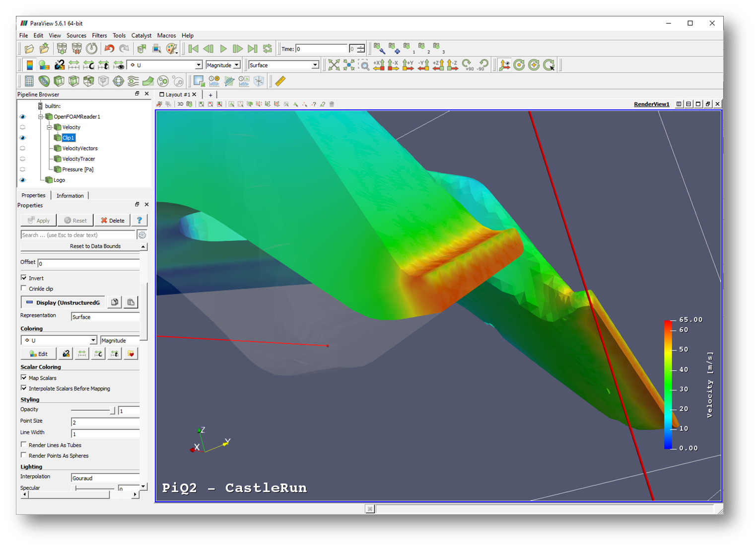The height and width of the screenshot is (547, 756).
Task: Show Pressure [Pa] using its eye icon
Action: (22, 169)
